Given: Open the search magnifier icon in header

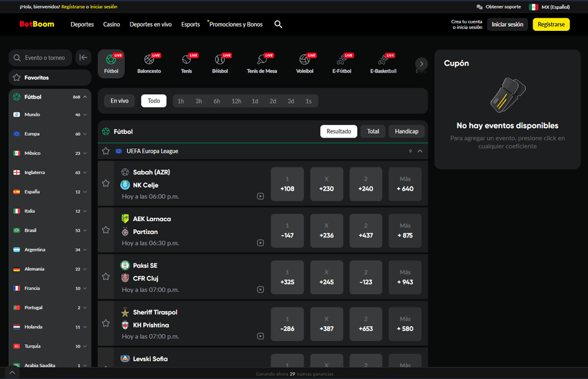Looking at the screenshot, I should point(278,25).
